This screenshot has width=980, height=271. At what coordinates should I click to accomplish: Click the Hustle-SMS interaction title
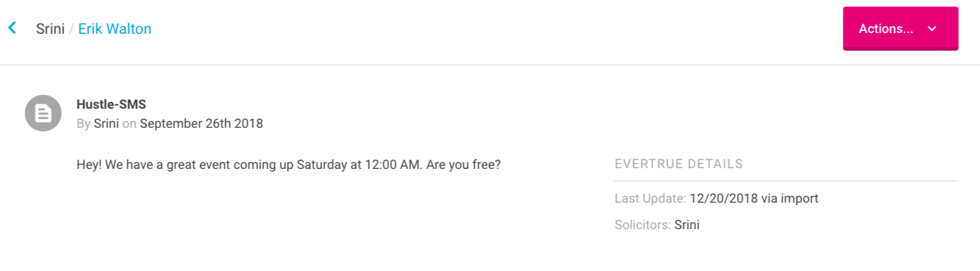(111, 104)
